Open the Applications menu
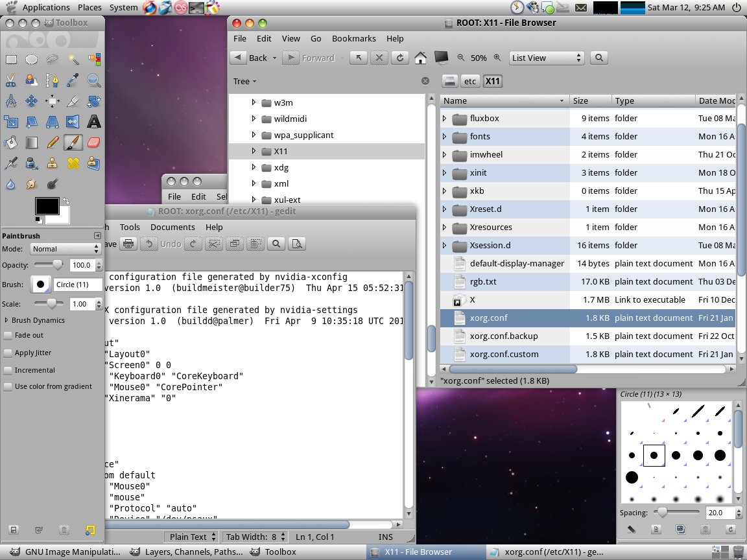Viewport: 747px width, 560px height. [46, 8]
